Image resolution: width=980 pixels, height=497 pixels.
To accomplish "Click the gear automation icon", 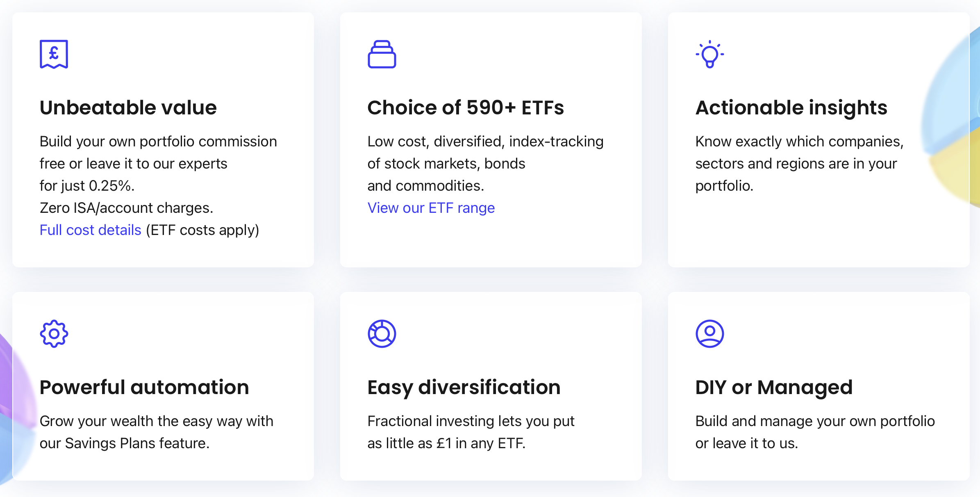I will coord(54,334).
